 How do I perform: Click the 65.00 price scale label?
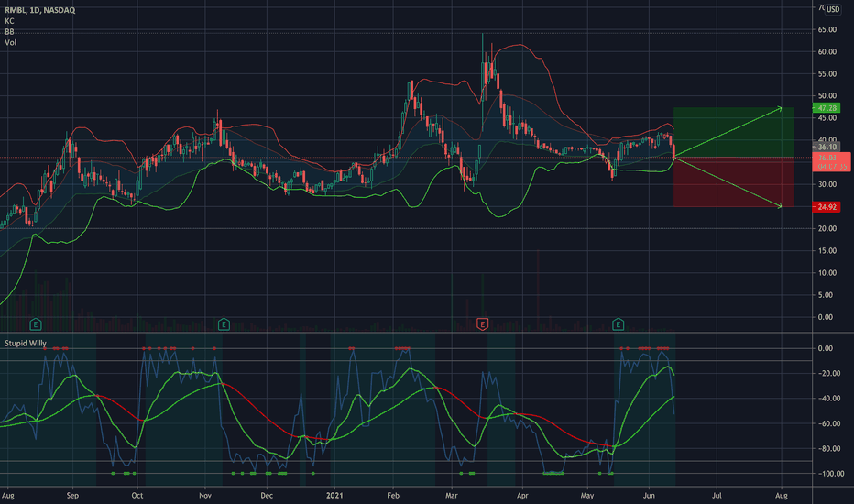[x=827, y=30]
